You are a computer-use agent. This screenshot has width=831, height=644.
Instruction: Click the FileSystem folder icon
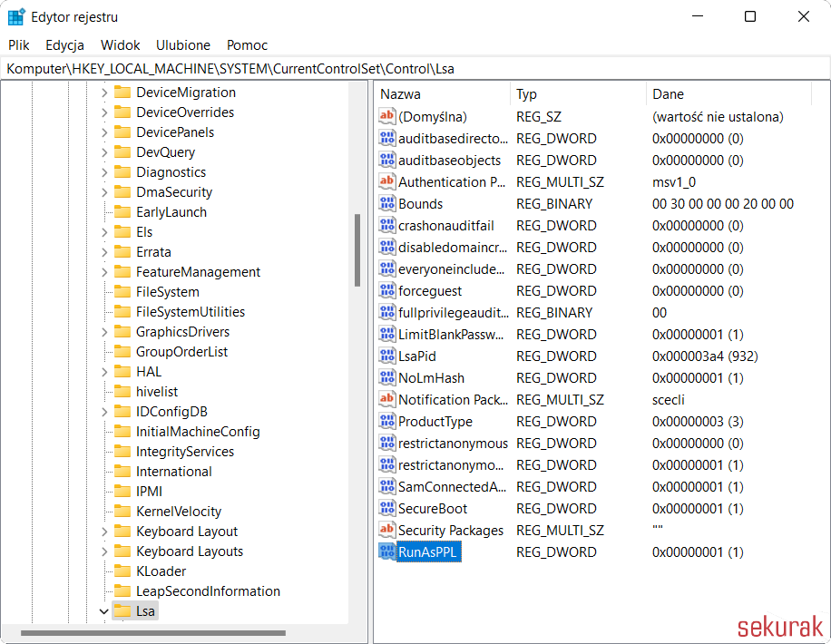tap(122, 291)
